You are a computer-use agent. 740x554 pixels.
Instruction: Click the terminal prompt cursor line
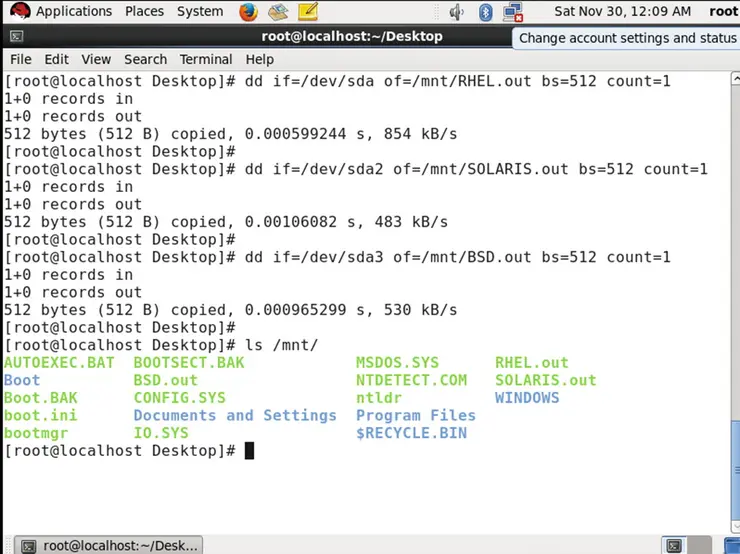(x=249, y=451)
